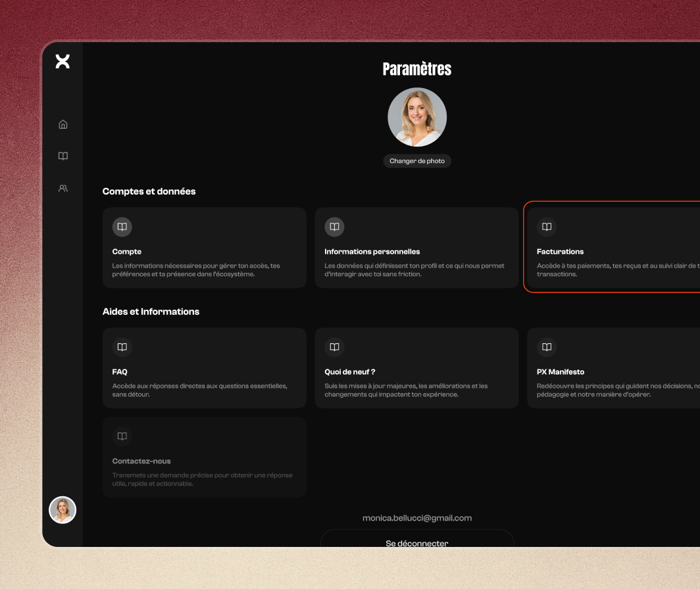This screenshot has width=700, height=589.
Task: Click the monica.bellucci@gmail.com email text
Action: pos(417,518)
